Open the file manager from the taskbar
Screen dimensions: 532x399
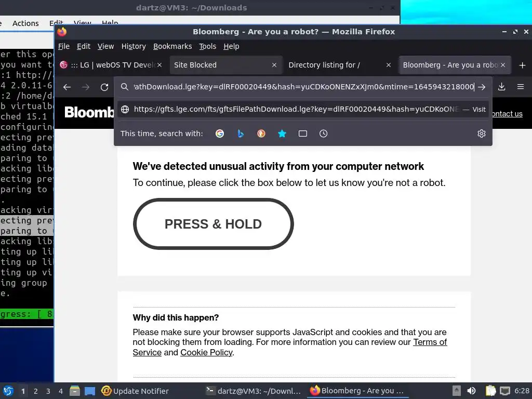pyautogui.click(x=75, y=391)
